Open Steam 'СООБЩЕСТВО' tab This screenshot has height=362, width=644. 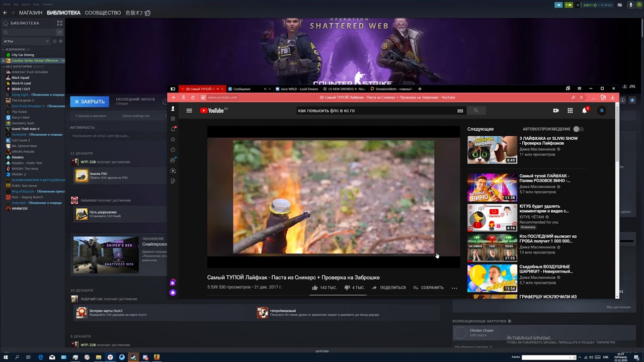point(103,13)
